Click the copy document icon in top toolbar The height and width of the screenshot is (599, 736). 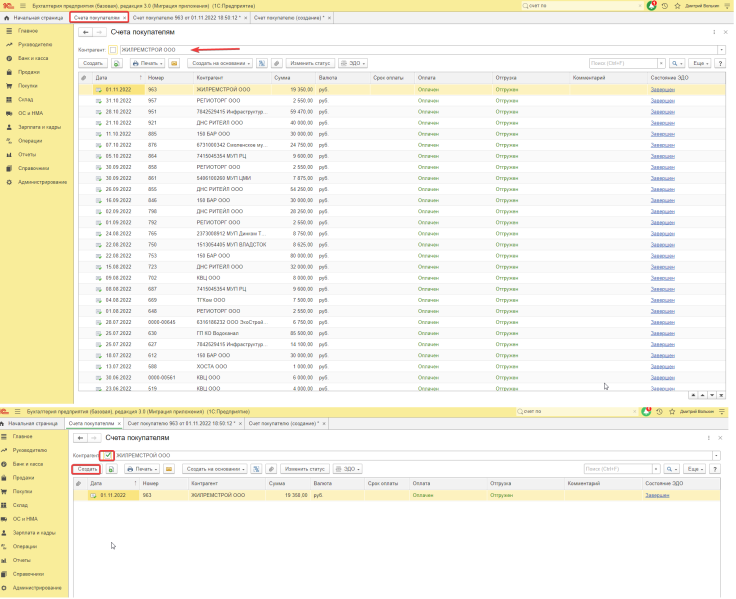[x=117, y=63]
